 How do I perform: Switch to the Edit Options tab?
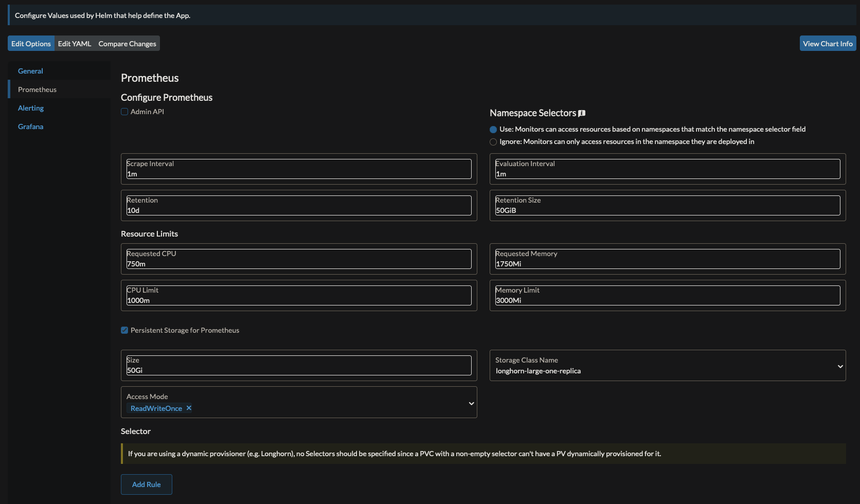point(31,43)
